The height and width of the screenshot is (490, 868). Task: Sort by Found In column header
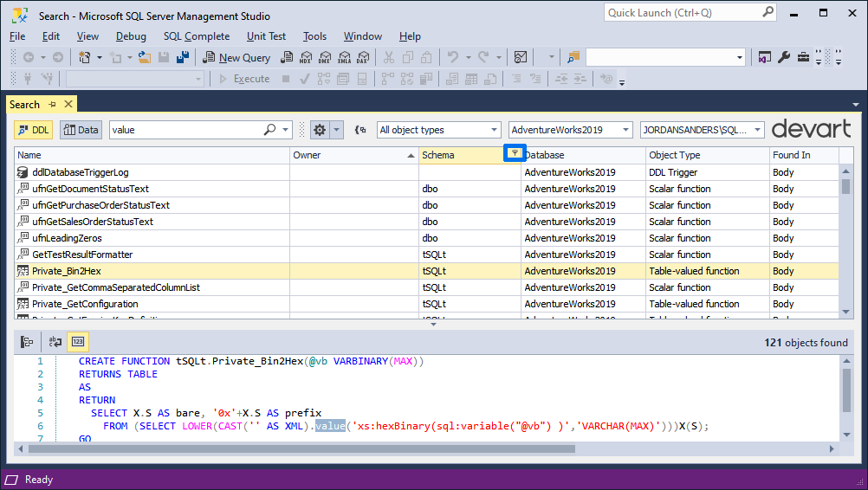coord(804,155)
